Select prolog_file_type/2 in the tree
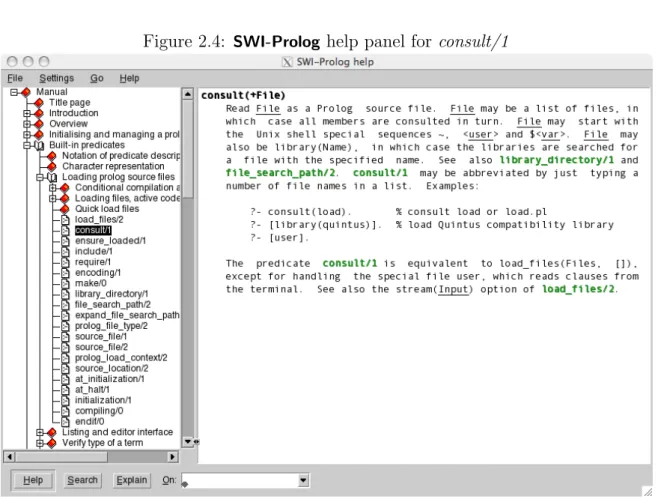Image resolution: width=664 pixels, height=499 pixels. [111, 326]
